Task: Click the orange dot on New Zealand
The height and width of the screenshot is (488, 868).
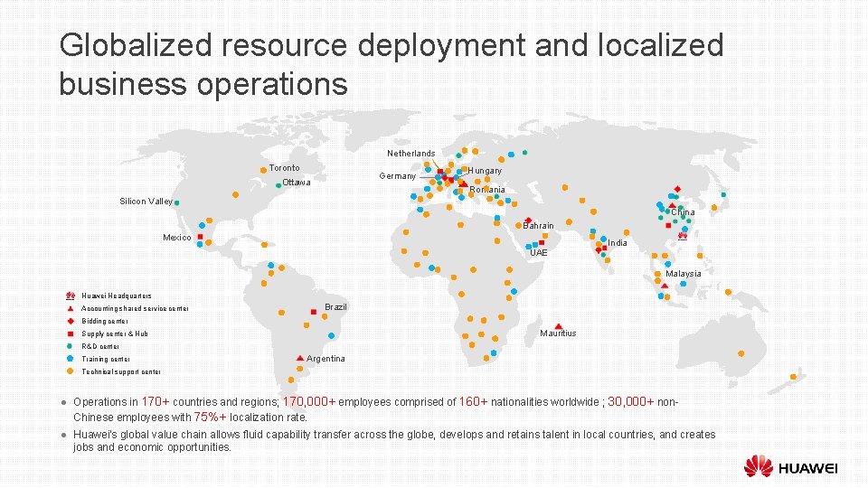Action: (793, 378)
